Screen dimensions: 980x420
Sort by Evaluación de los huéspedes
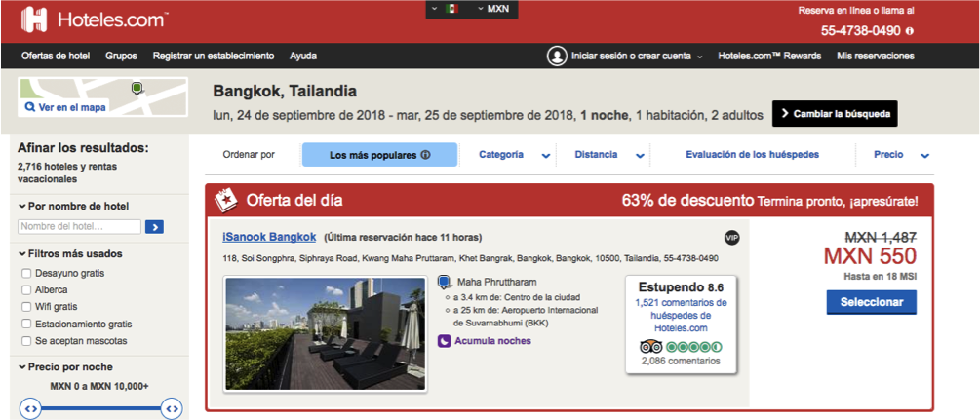tap(753, 154)
